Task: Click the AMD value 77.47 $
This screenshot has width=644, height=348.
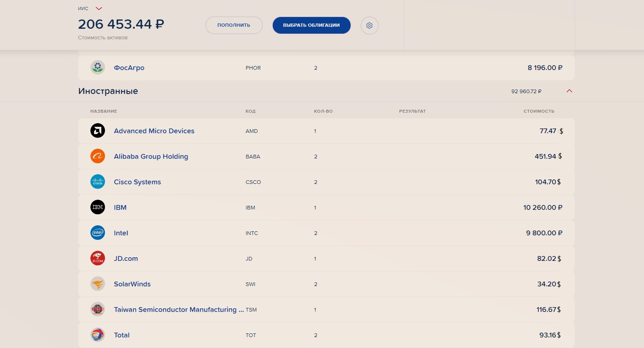Action: 551,131
